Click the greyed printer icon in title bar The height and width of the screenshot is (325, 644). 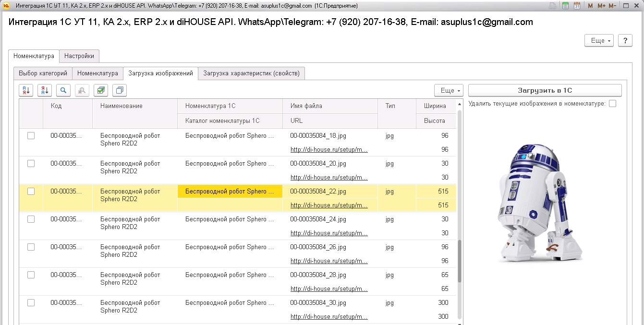tap(553, 6)
